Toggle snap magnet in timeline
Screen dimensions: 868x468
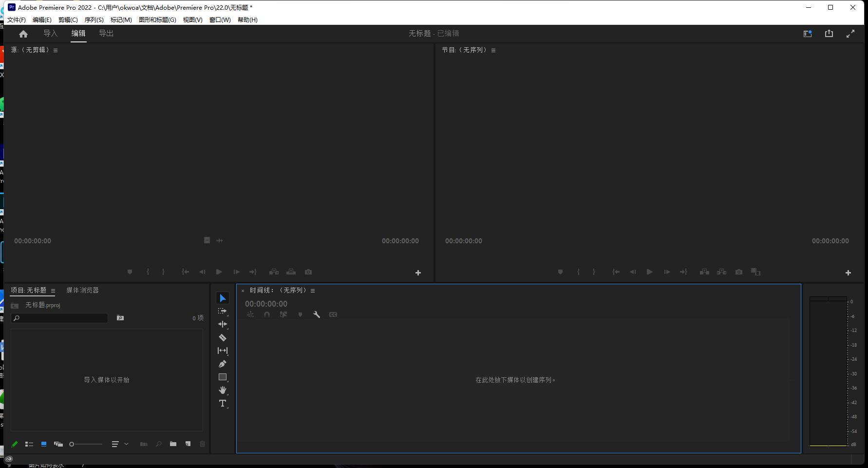[x=267, y=314]
